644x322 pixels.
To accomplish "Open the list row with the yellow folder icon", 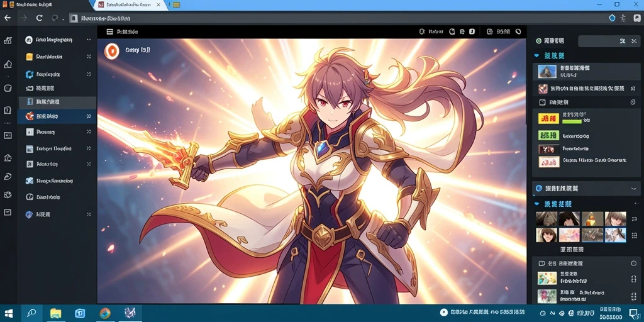I will (57, 57).
